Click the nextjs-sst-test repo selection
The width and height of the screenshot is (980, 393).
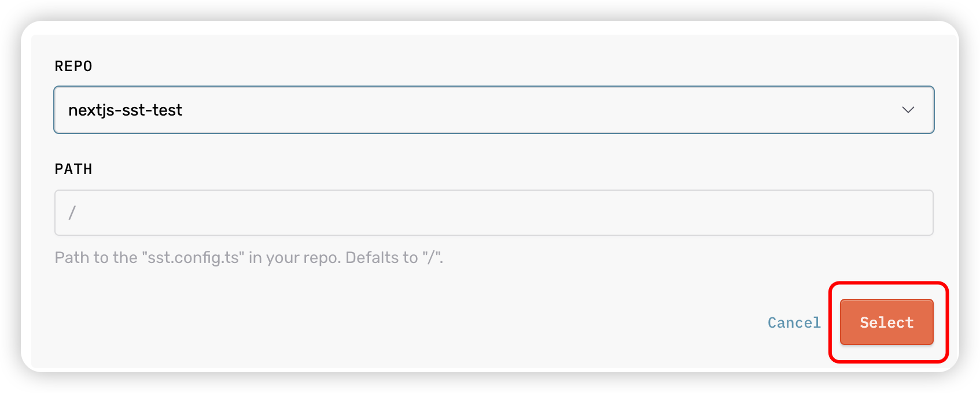pyautogui.click(x=126, y=110)
